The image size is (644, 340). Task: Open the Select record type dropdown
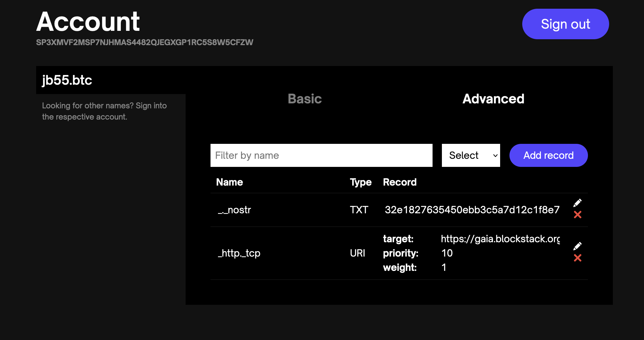471,155
